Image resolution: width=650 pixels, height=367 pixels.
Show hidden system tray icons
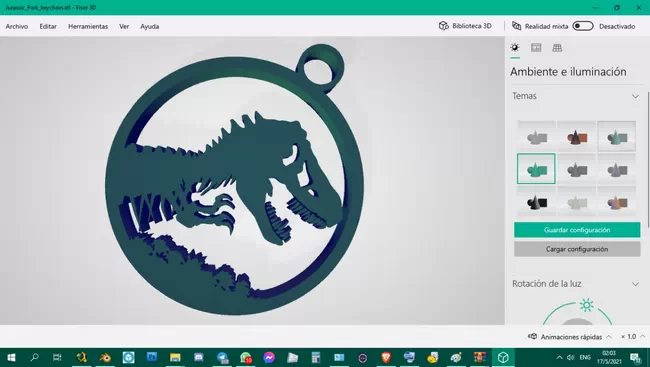pos(559,357)
